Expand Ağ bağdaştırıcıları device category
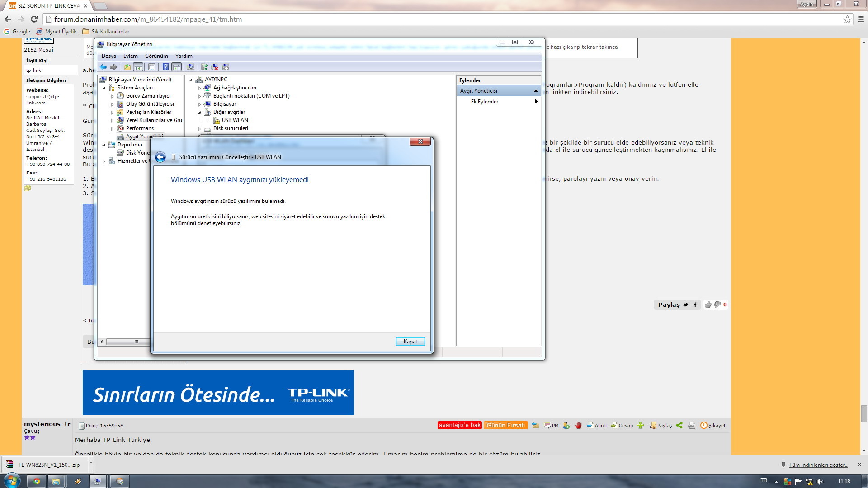Image resolution: width=868 pixels, height=488 pixels. 199,88
